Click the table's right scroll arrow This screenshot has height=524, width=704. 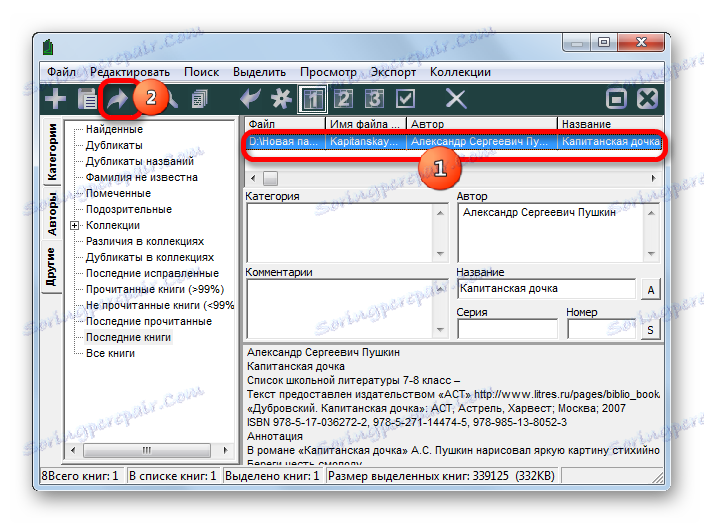(654, 178)
